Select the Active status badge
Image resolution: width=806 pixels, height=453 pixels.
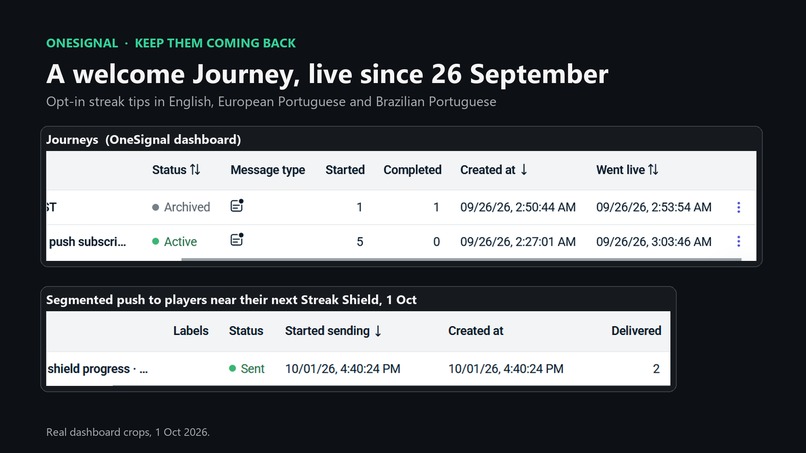(174, 242)
